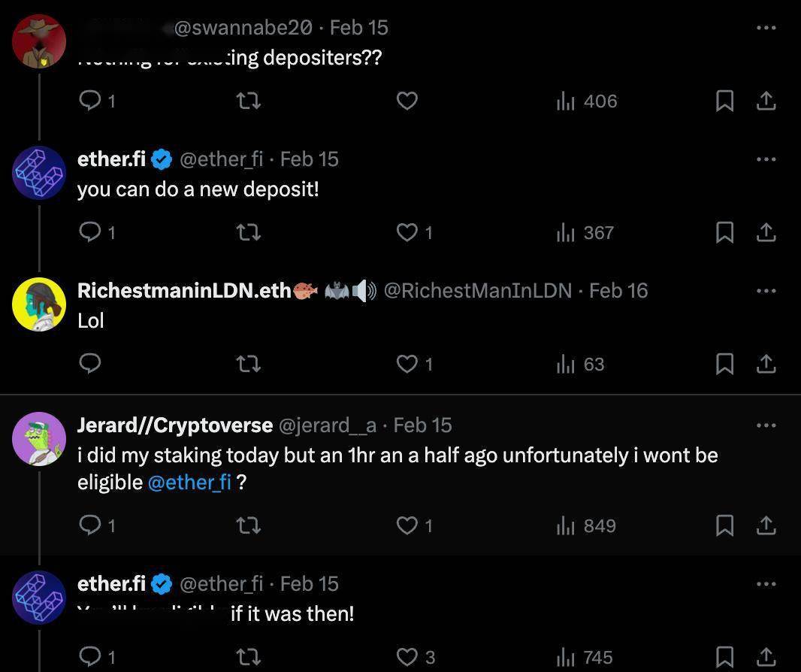
Task: Open more options for RichestmaninLDN tweet
Action: pos(766,291)
